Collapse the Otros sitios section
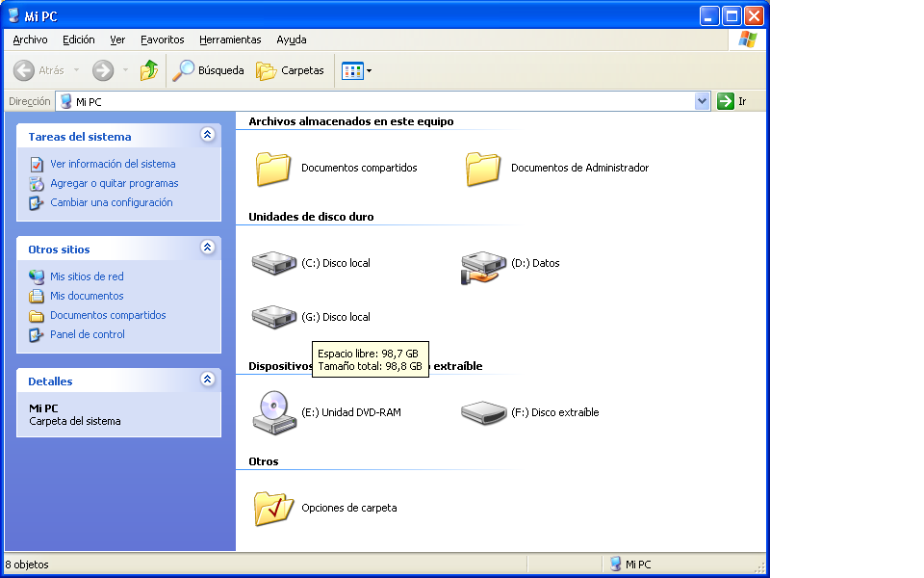 pyautogui.click(x=208, y=248)
